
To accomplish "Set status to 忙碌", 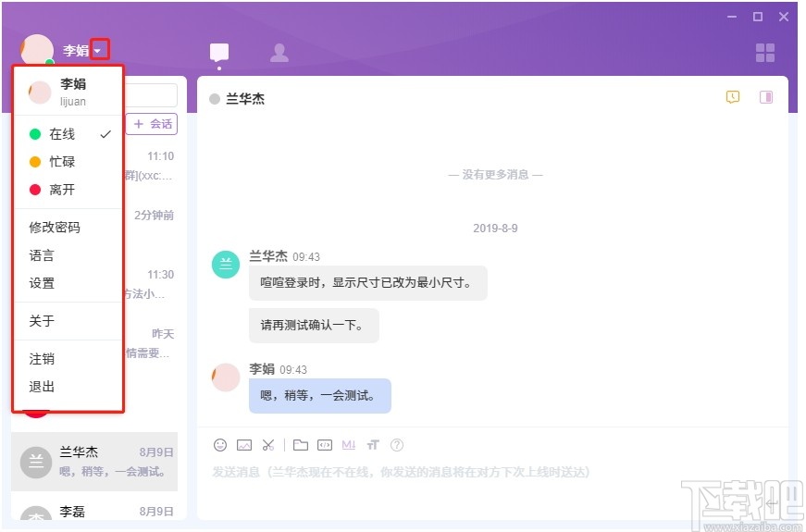I will point(68,162).
